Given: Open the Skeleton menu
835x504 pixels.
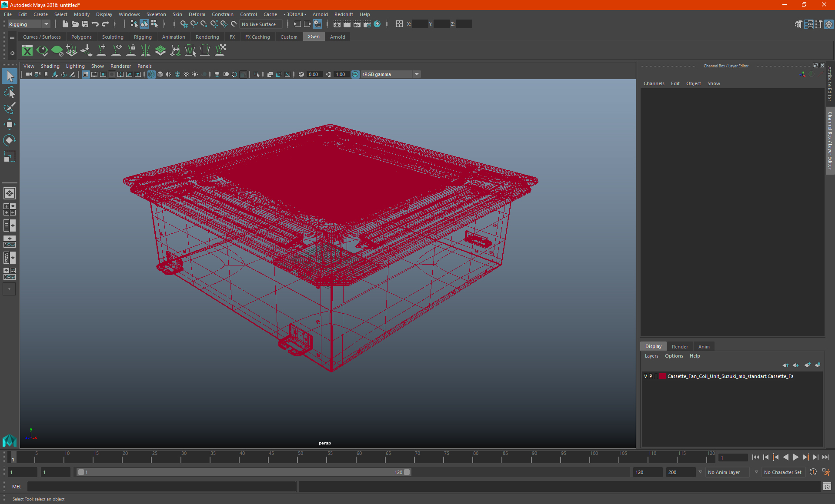Looking at the screenshot, I should pyautogui.click(x=156, y=14).
